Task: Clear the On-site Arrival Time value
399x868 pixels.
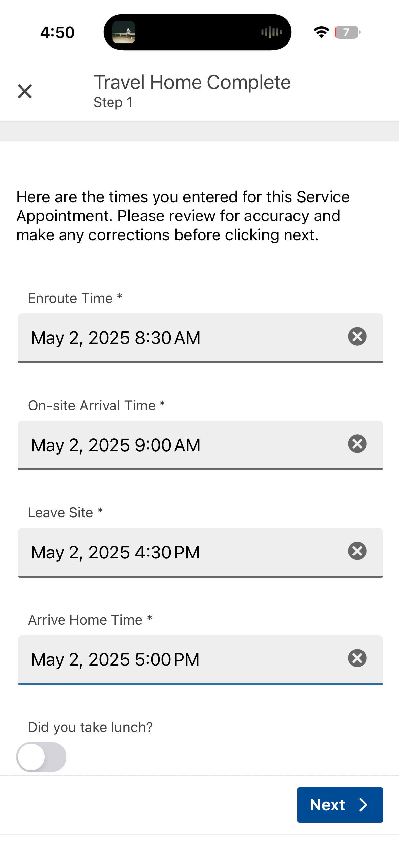Action: [x=357, y=444]
